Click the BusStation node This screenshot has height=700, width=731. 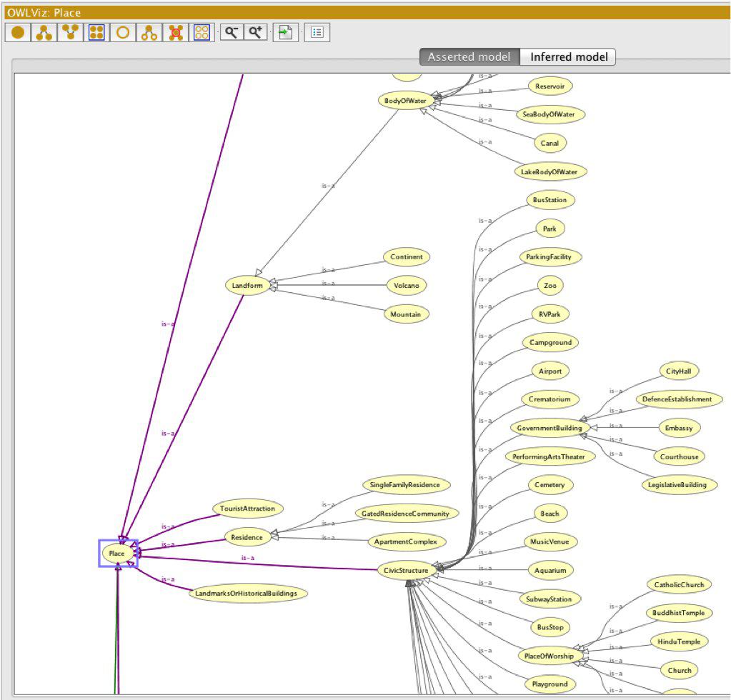point(550,200)
